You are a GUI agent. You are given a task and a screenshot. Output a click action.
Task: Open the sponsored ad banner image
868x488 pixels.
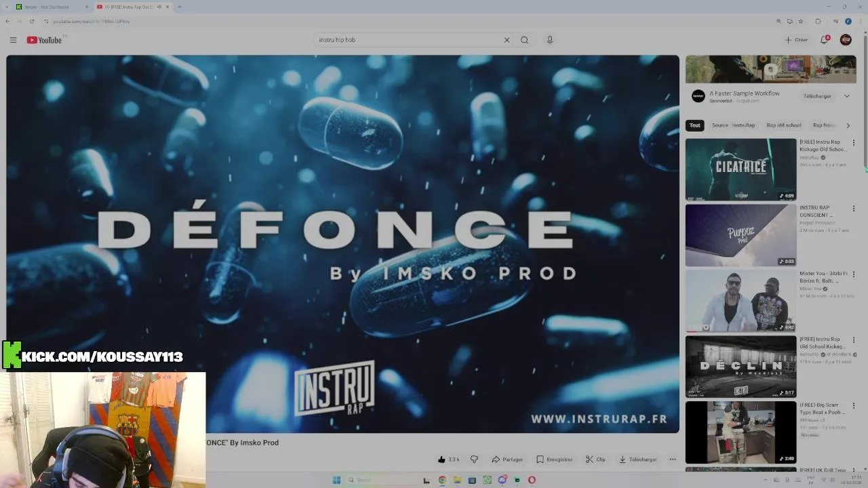[770, 69]
